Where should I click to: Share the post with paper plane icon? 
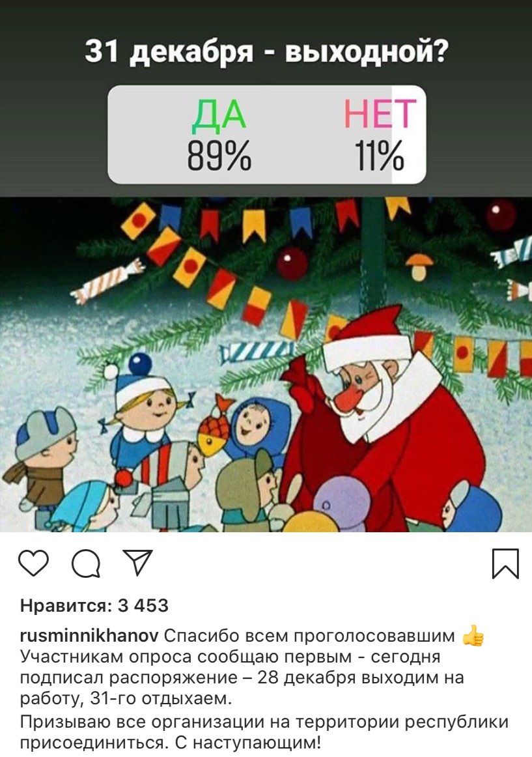137,562
